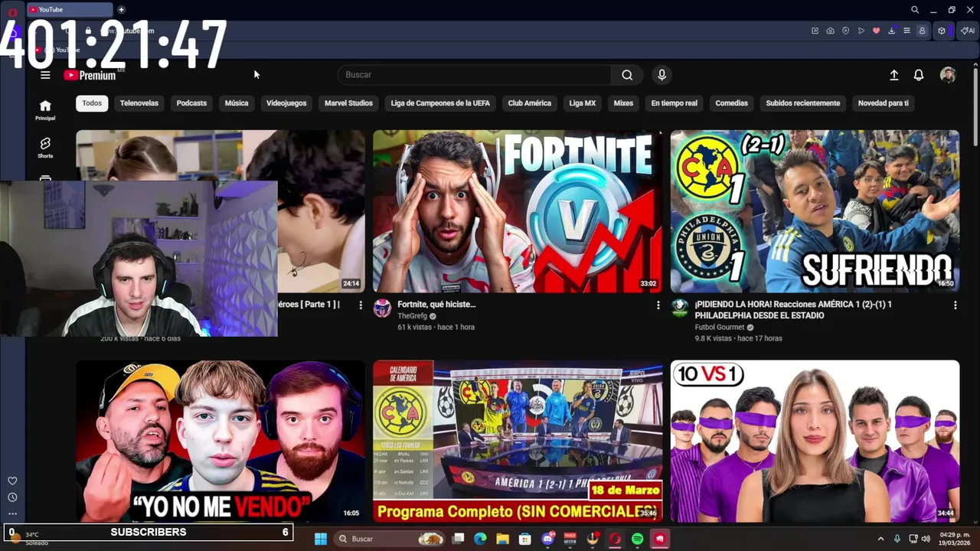Open Opera extensions cube icon
980x551 pixels.
[942, 31]
